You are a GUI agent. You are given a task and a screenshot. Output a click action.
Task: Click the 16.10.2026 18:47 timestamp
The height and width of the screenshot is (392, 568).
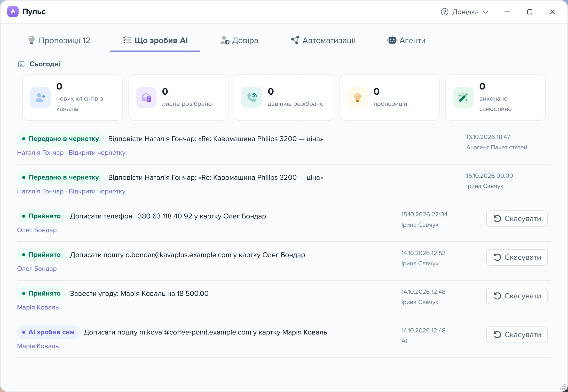coord(488,137)
